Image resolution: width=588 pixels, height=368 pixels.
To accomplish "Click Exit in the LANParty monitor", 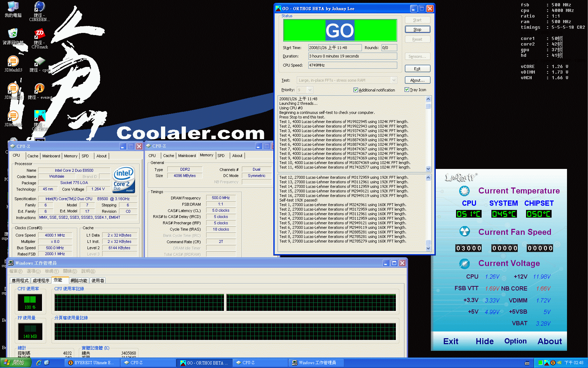I will tap(451, 341).
